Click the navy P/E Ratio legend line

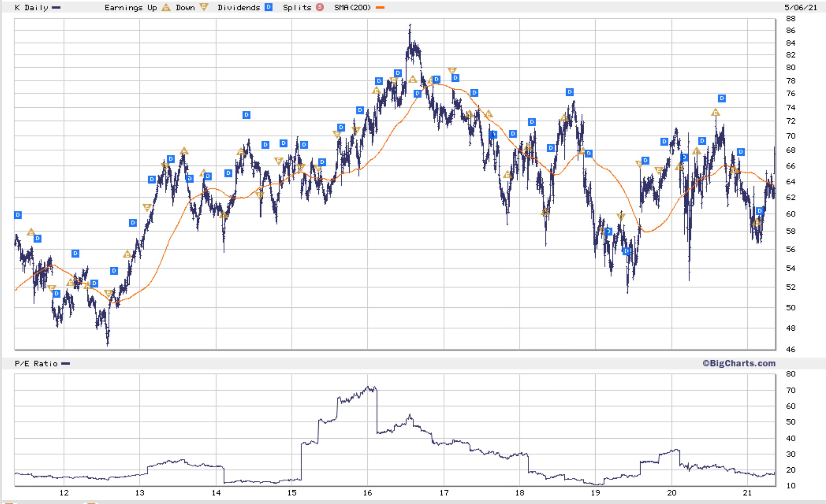pyautogui.click(x=65, y=363)
